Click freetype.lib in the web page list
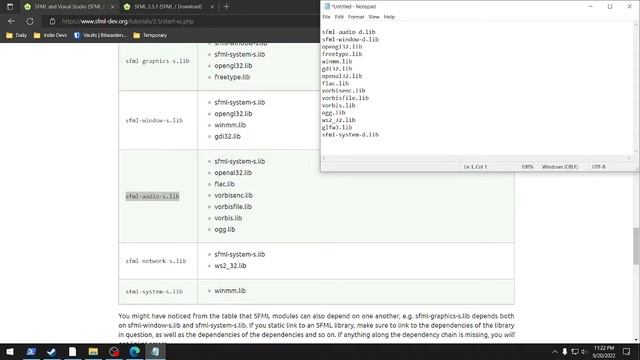 232,77
